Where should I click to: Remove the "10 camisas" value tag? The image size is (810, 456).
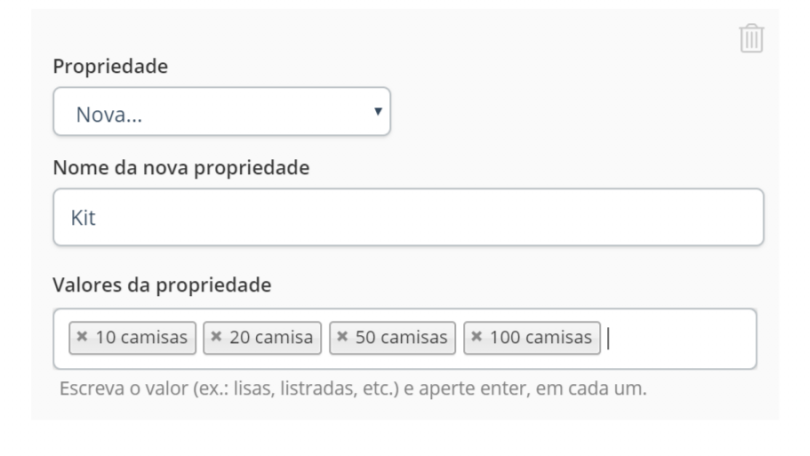(x=82, y=337)
